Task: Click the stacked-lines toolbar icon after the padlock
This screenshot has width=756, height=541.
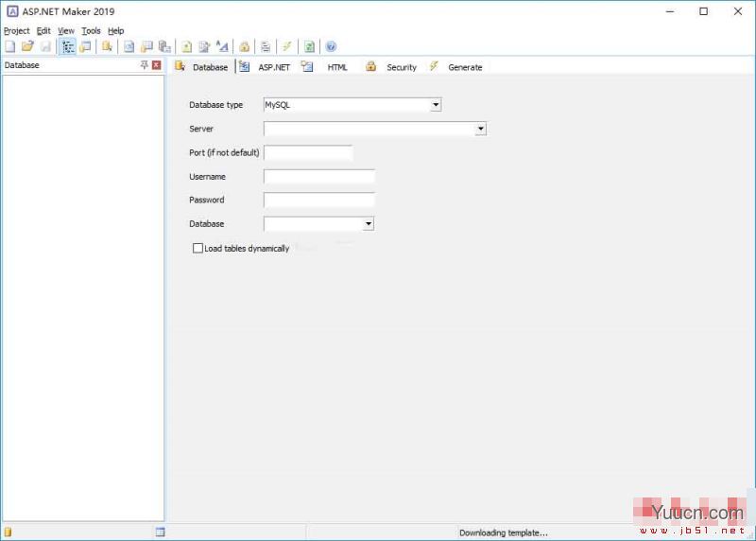Action: click(x=266, y=46)
